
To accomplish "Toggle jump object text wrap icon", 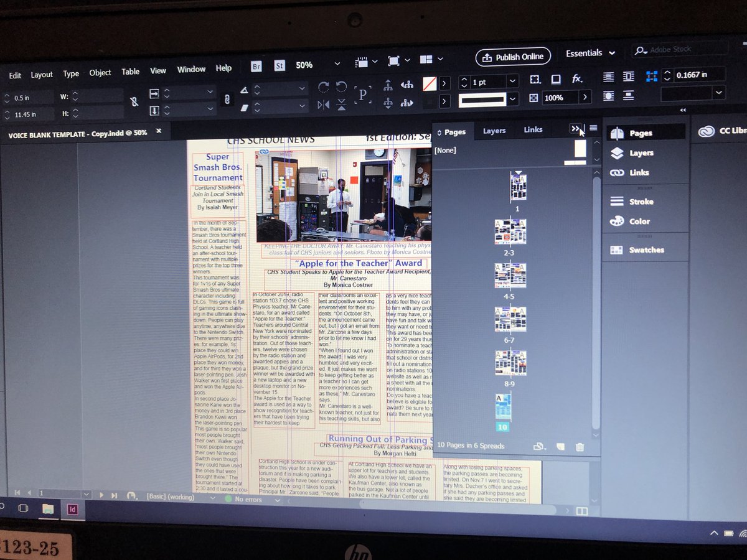I will [629, 95].
